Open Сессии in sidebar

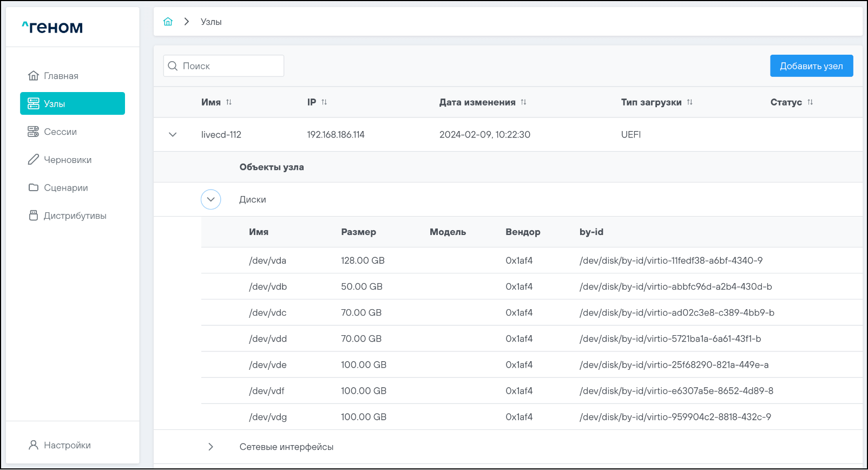60,132
